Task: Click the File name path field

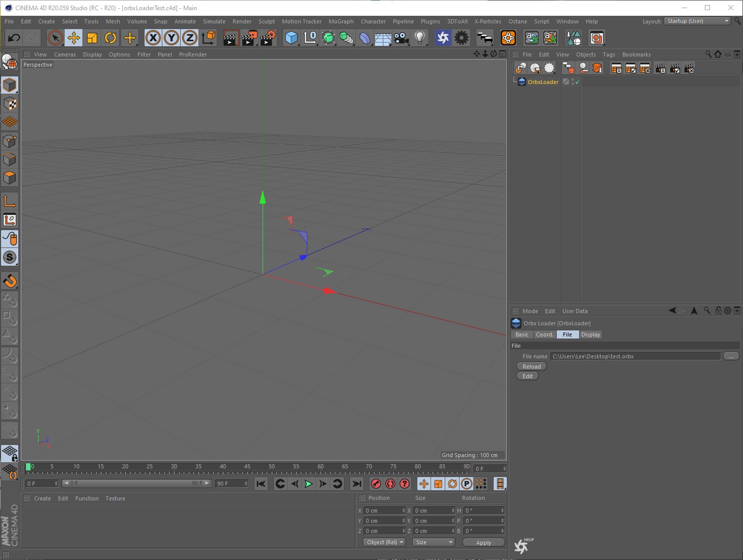Action: click(x=635, y=356)
